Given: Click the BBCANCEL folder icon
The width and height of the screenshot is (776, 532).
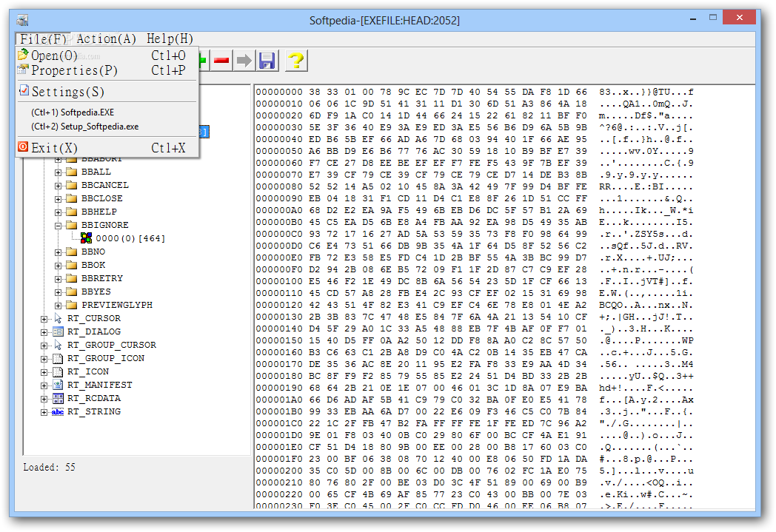Looking at the screenshot, I should [x=72, y=186].
